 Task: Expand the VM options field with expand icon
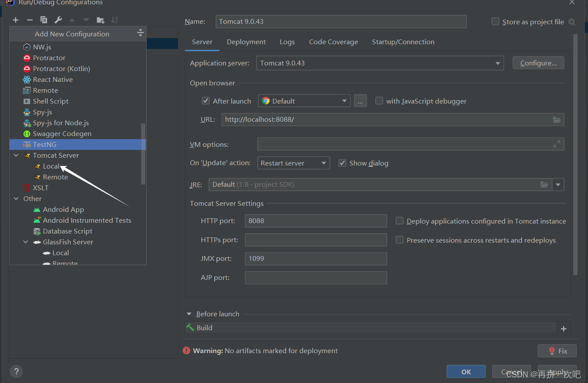click(x=557, y=144)
